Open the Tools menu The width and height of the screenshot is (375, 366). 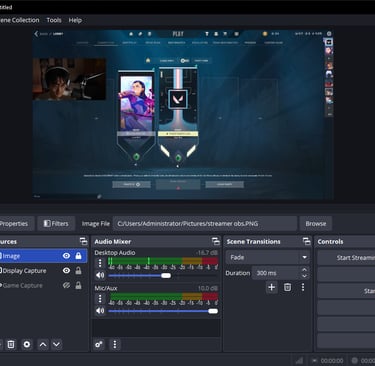point(54,20)
